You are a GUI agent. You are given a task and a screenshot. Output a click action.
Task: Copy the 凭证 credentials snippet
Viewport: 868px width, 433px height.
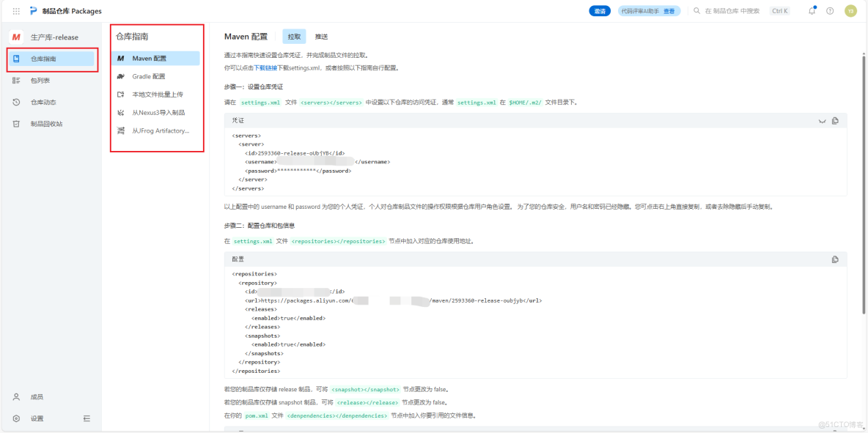pos(836,121)
